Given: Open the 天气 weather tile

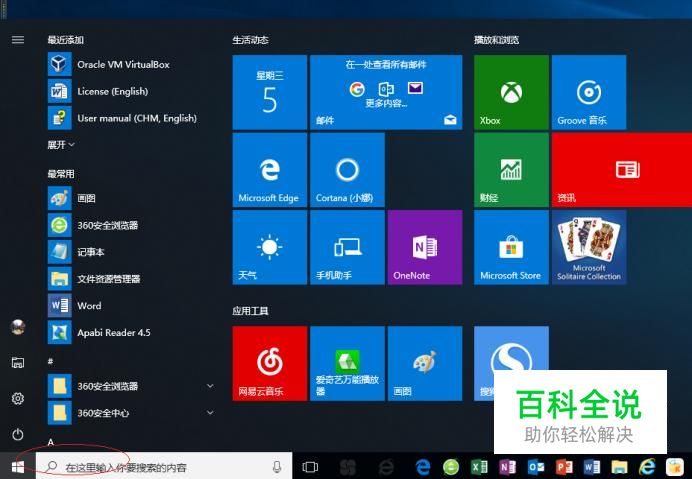Looking at the screenshot, I should [x=270, y=247].
